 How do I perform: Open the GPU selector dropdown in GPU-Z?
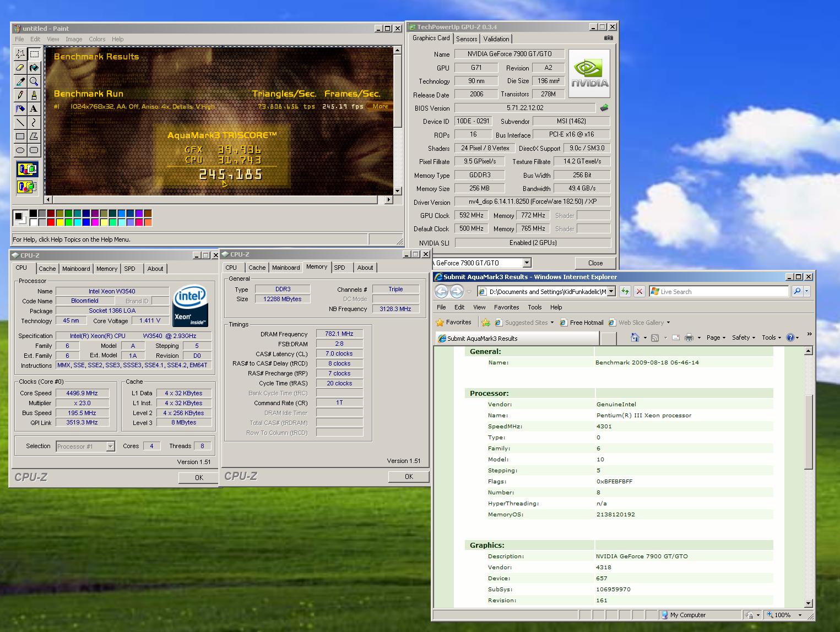click(x=527, y=263)
